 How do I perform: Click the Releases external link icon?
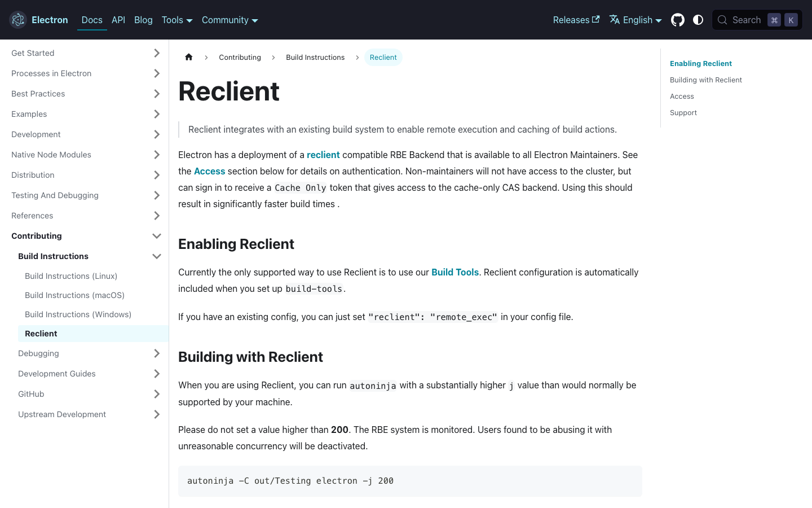click(595, 19)
